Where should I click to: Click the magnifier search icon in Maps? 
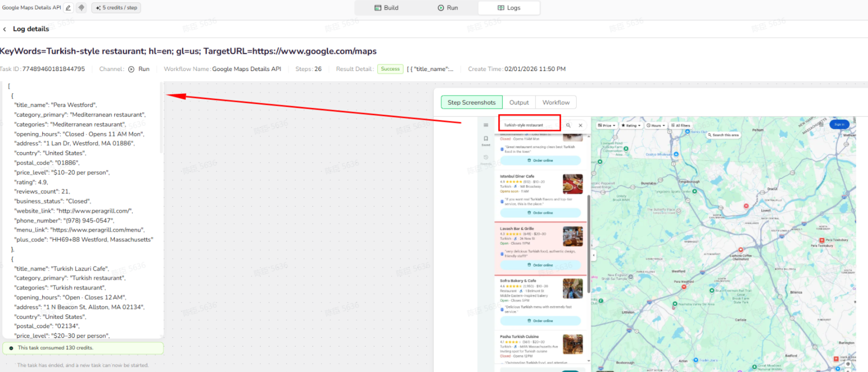568,125
